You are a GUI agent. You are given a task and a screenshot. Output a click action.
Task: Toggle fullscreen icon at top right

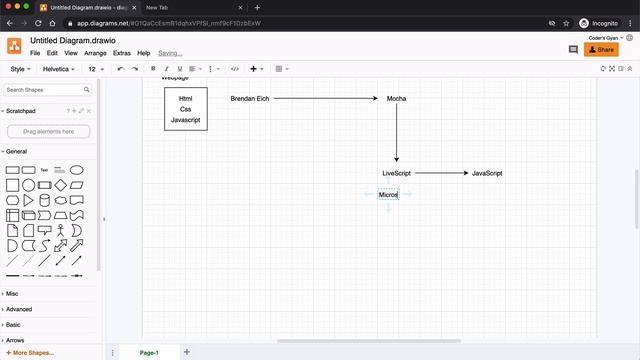pyautogui.click(x=612, y=69)
